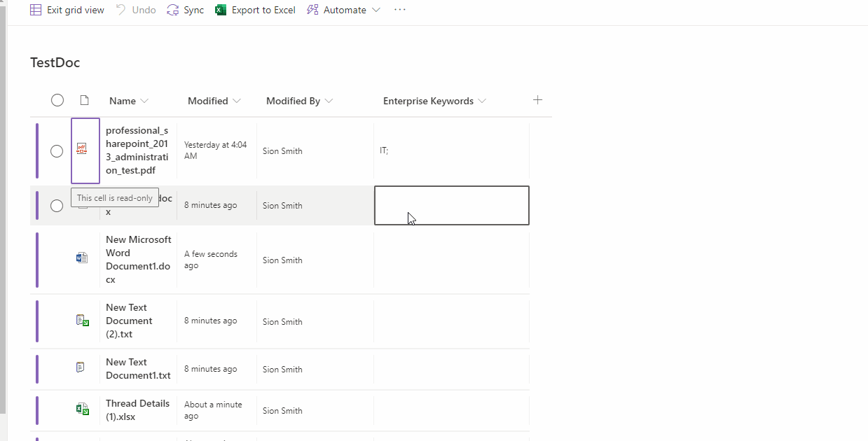
Task: Click the file type column header icon
Action: point(84,100)
